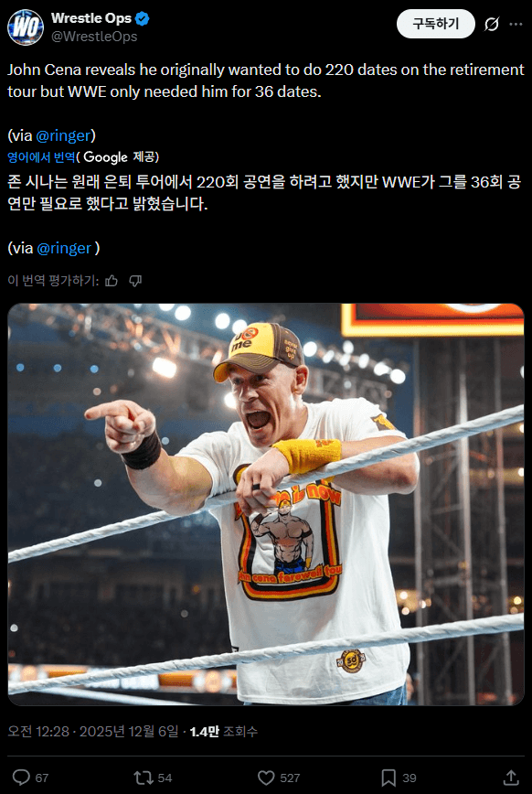Bookmark the post
The width and height of the screenshot is (532, 794).
pos(388,778)
